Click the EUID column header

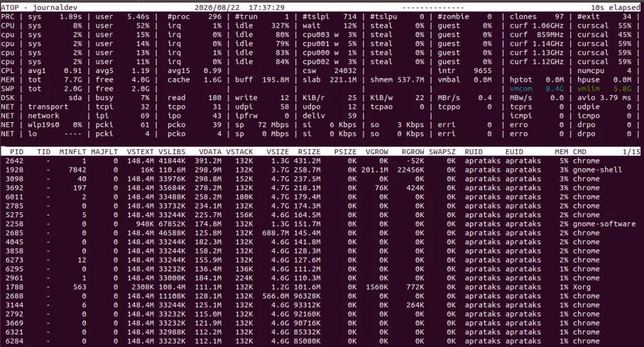pos(514,152)
